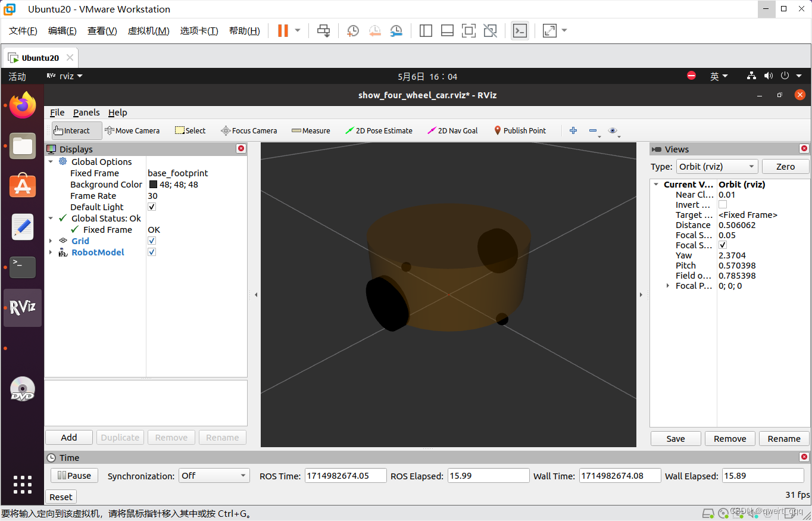Toggle the Grid display checkbox
The width and height of the screenshot is (812, 521).
pos(152,241)
